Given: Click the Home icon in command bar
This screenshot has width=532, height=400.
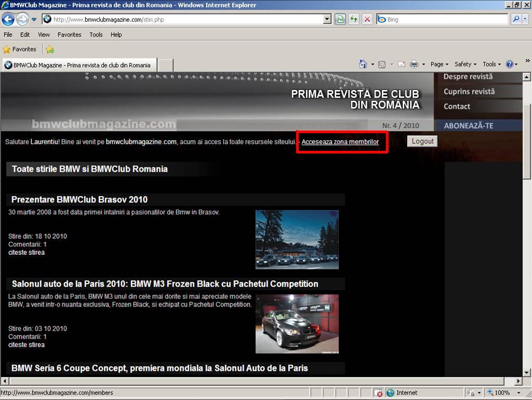Looking at the screenshot, I should [363, 64].
